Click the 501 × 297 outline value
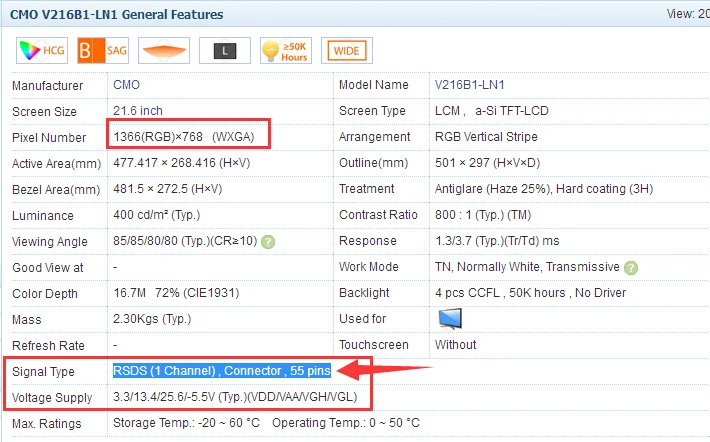The height and width of the screenshot is (442, 710). pyautogui.click(x=488, y=163)
